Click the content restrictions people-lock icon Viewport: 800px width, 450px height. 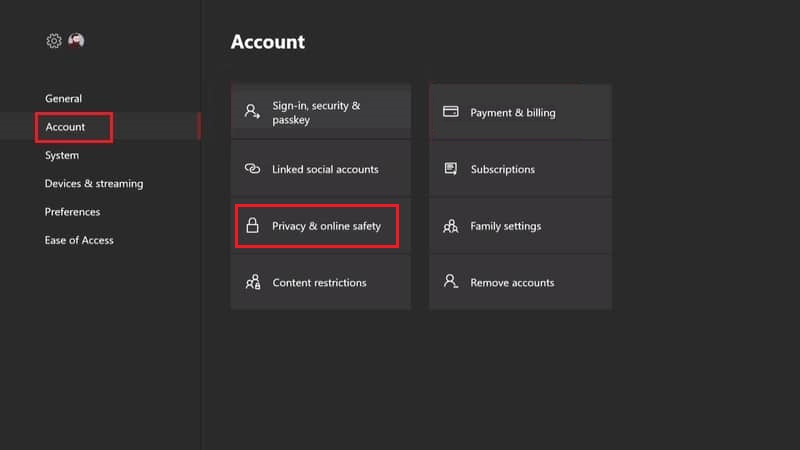pyautogui.click(x=253, y=282)
